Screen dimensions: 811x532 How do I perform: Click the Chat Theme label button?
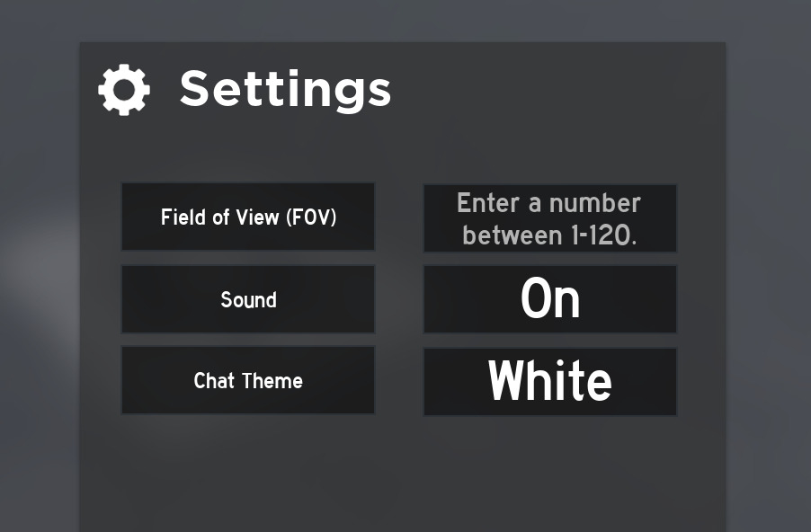tap(248, 381)
